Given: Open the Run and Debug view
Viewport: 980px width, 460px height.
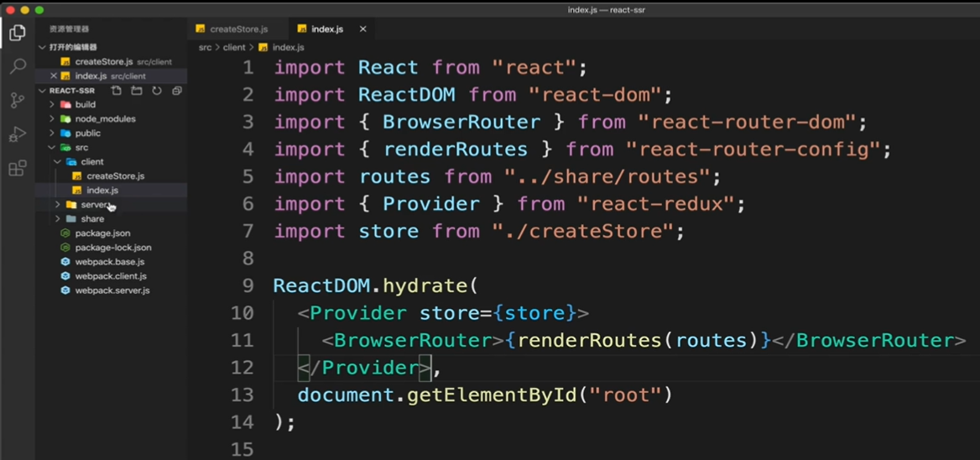Looking at the screenshot, I should (x=18, y=133).
